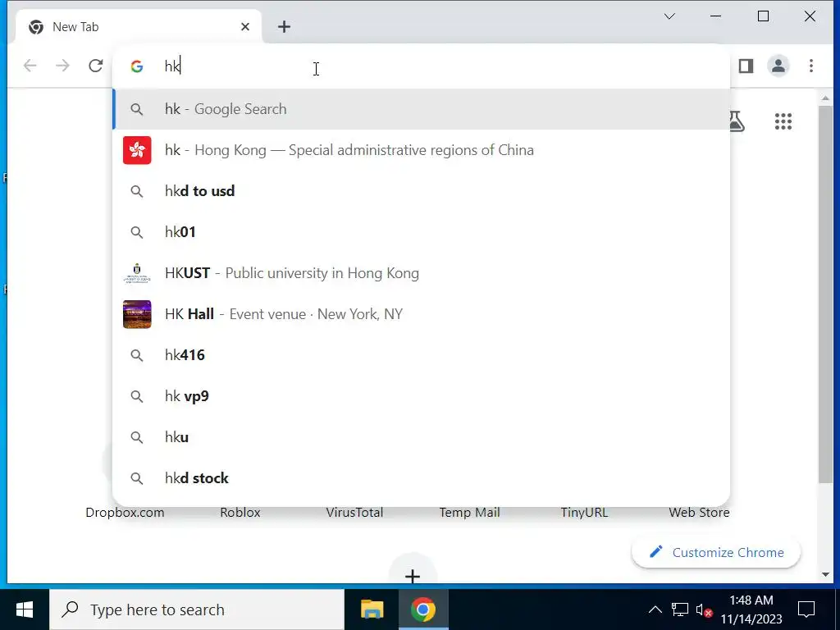This screenshot has height=630, width=840.
Task: Click the HKUST logo thumbnail
Action: click(137, 273)
